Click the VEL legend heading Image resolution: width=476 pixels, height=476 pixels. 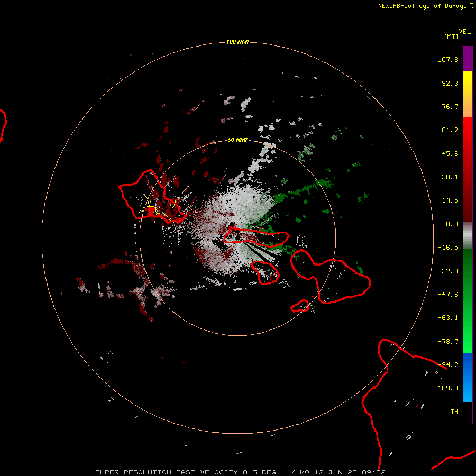[x=464, y=32]
